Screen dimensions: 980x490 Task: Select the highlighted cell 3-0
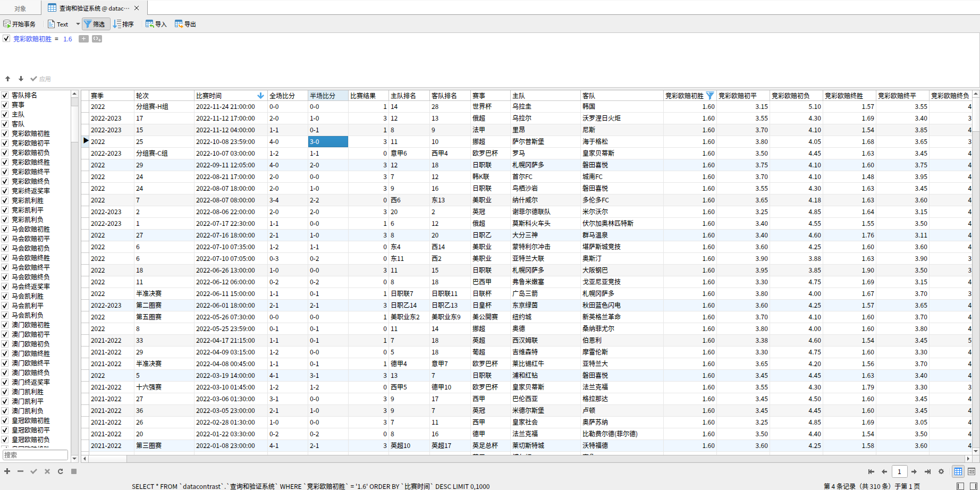click(x=328, y=141)
